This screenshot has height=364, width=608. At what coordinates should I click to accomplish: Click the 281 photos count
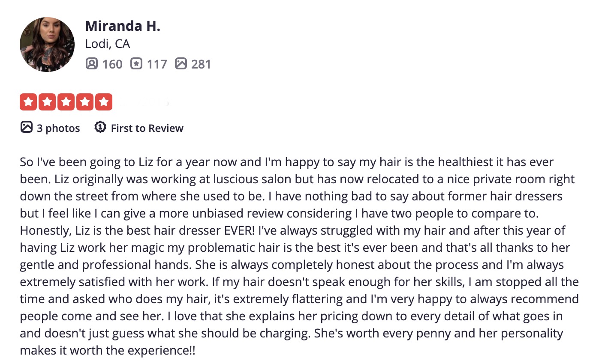click(201, 64)
